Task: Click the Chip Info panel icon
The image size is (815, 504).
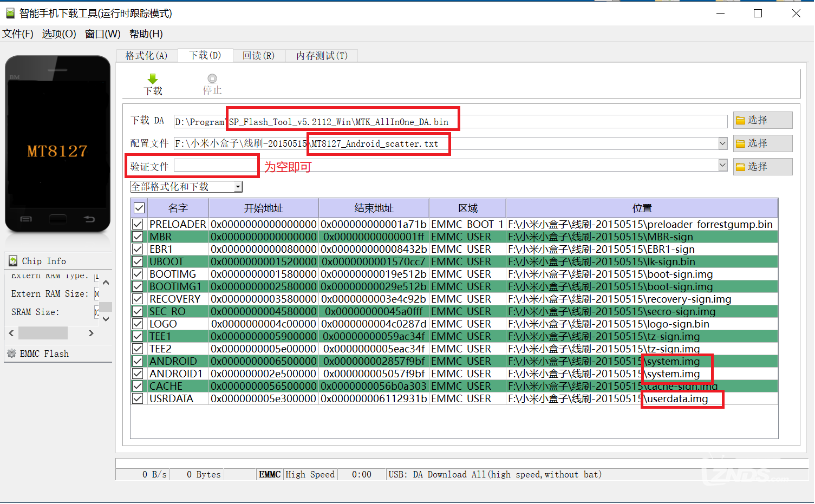Action: point(13,261)
